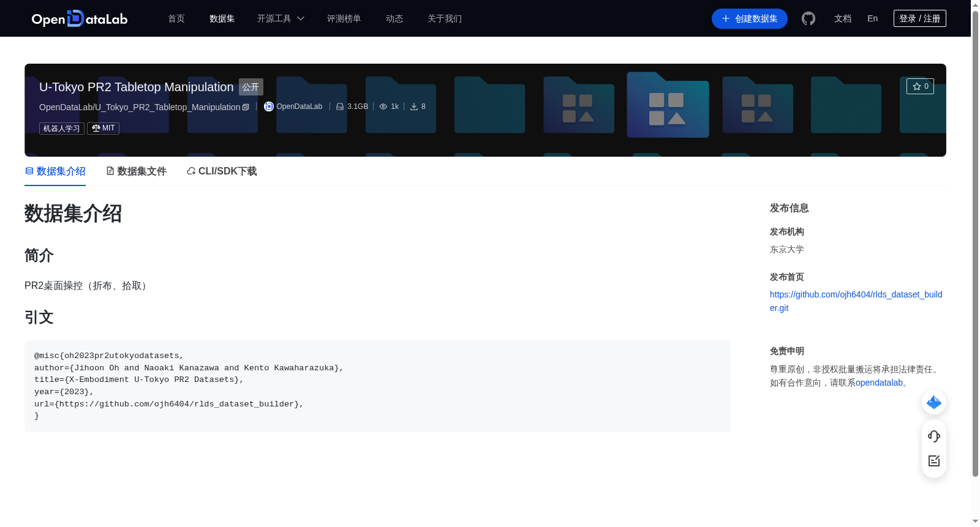Click the scrollbar down arrow
Viewport: 980px width, 527px height.
975,521
